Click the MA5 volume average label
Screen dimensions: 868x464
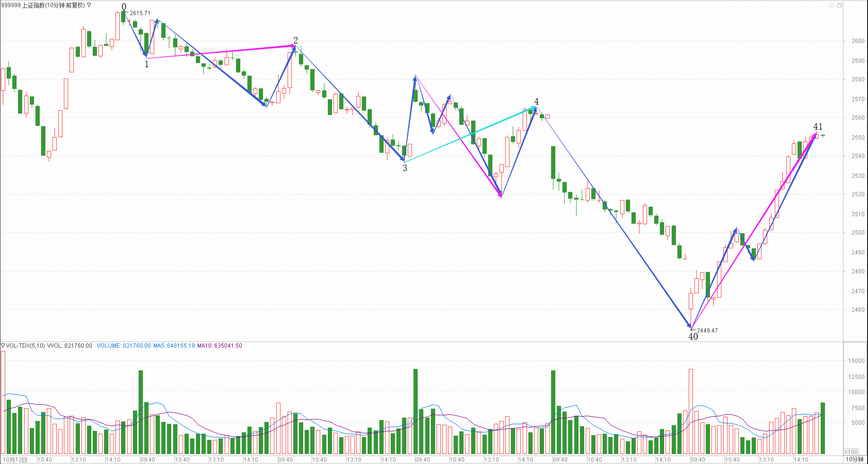[x=174, y=346]
